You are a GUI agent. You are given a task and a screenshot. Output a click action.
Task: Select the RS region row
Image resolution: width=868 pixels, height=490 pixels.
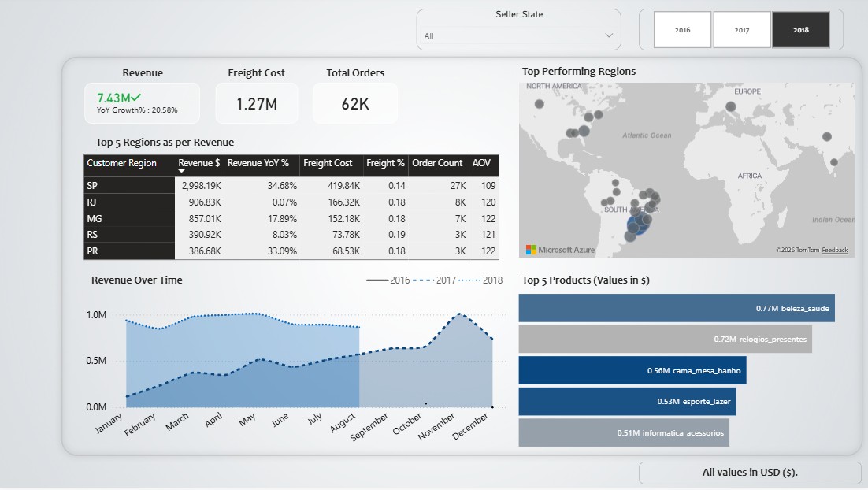(x=291, y=234)
